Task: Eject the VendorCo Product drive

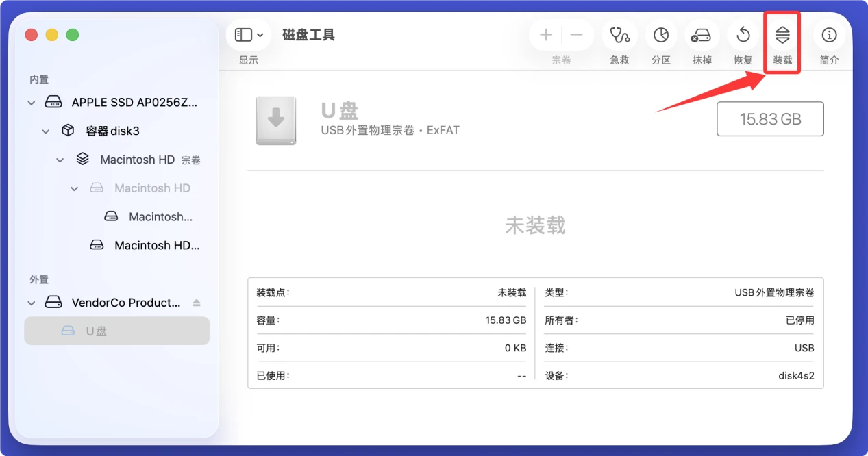Action: click(197, 303)
